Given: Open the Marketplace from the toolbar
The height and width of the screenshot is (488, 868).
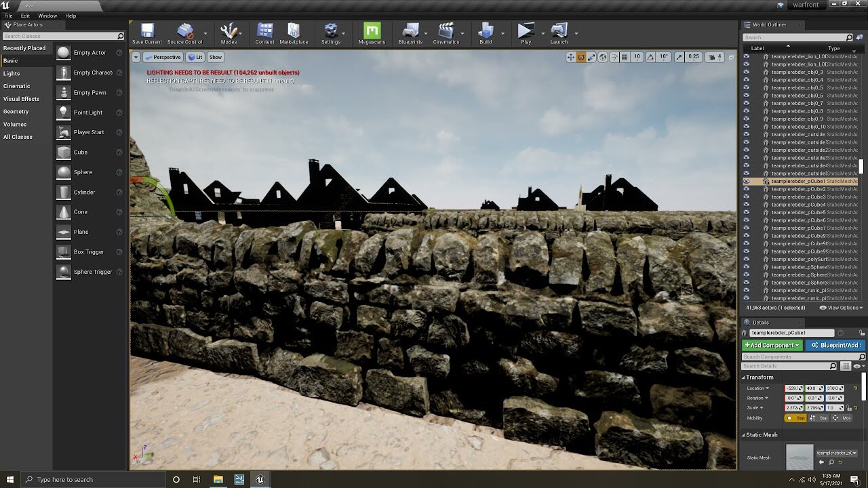Looking at the screenshot, I should 294,31.
